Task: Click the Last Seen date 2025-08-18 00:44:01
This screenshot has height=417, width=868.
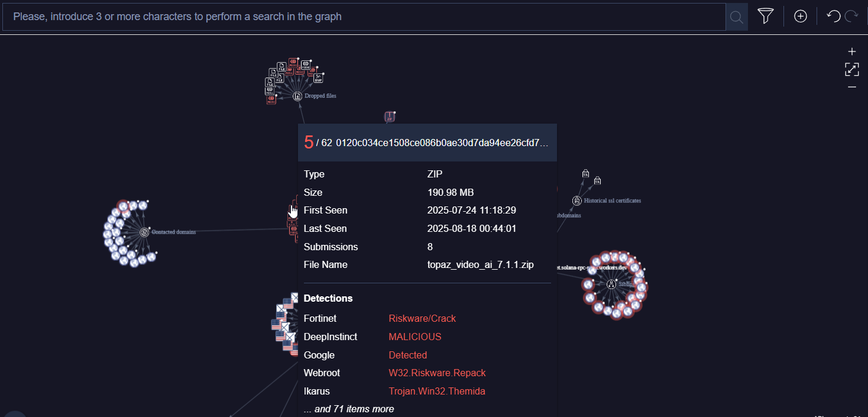Action: pyautogui.click(x=472, y=228)
